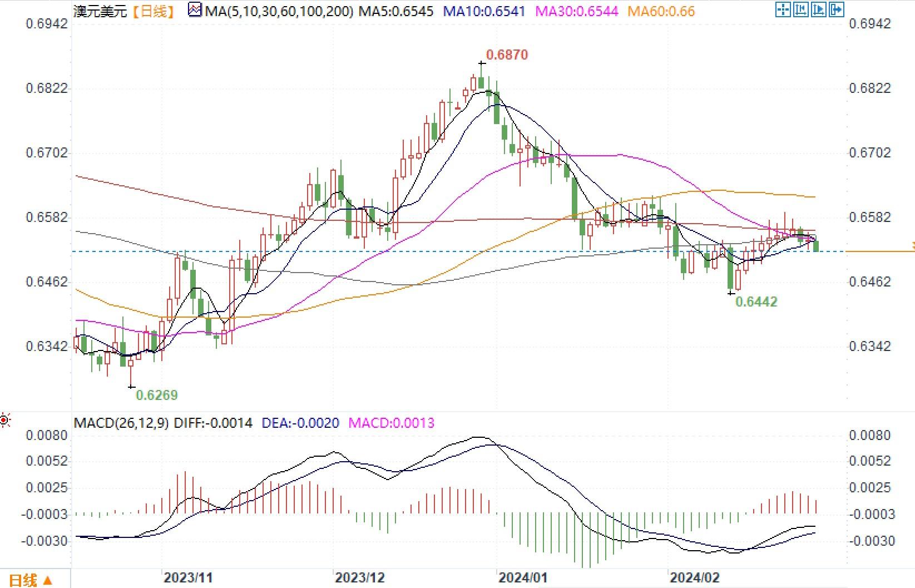The height and width of the screenshot is (588, 915).
Task: Click the DEA:-0.0020 value in MACD header
Action: click(x=300, y=423)
